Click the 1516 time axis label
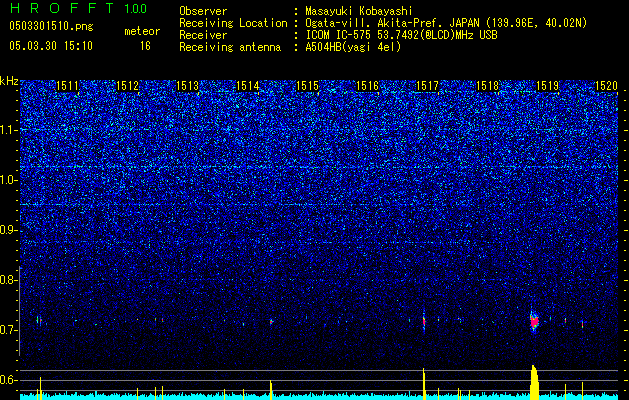The image size is (629, 400). (367, 86)
